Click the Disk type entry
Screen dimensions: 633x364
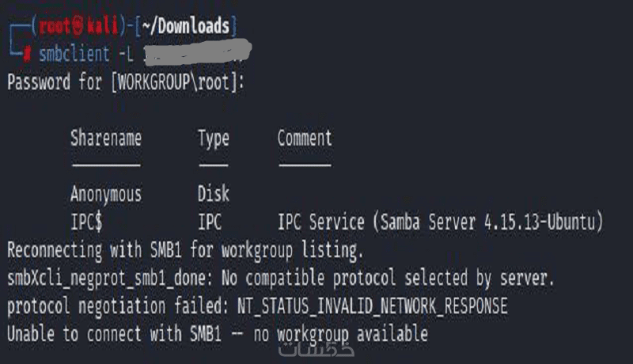pyautogui.click(x=213, y=194)
